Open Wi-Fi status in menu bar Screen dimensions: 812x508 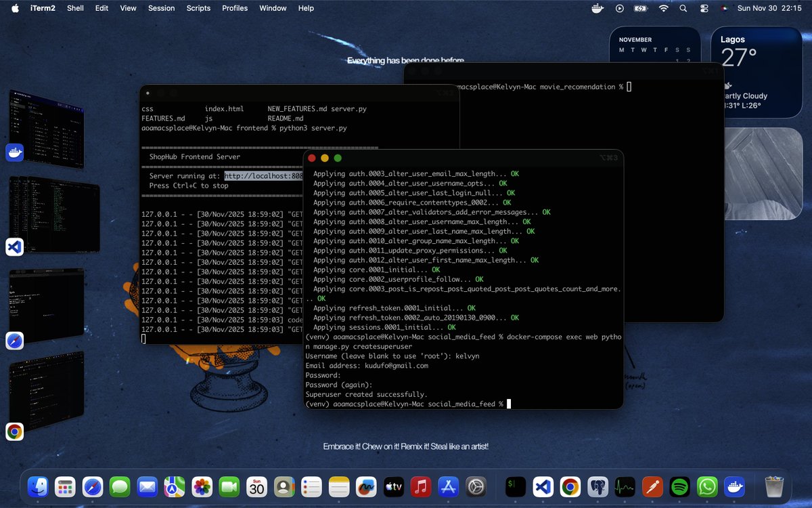(x=664, y=8)
